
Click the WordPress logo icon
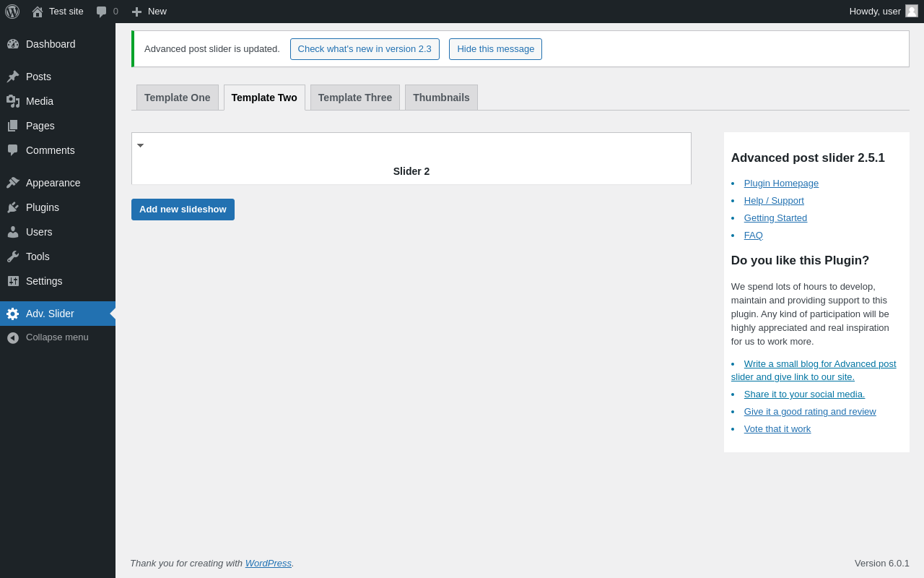(x=12, y=12)
